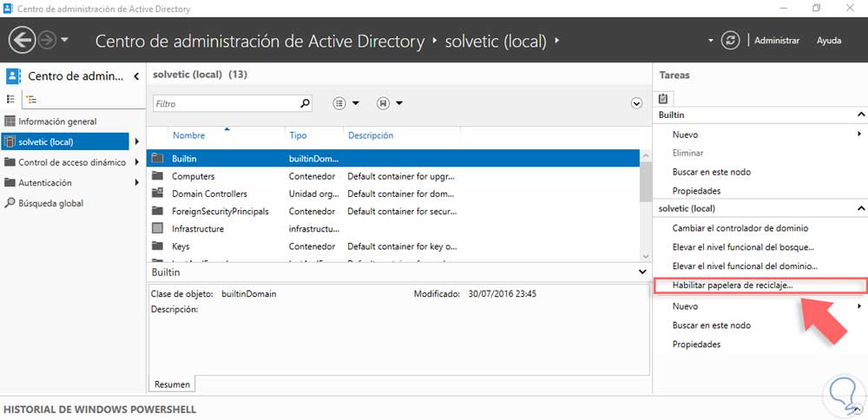
Task: Refresh the view with the refresh icon
Action: 730,41
